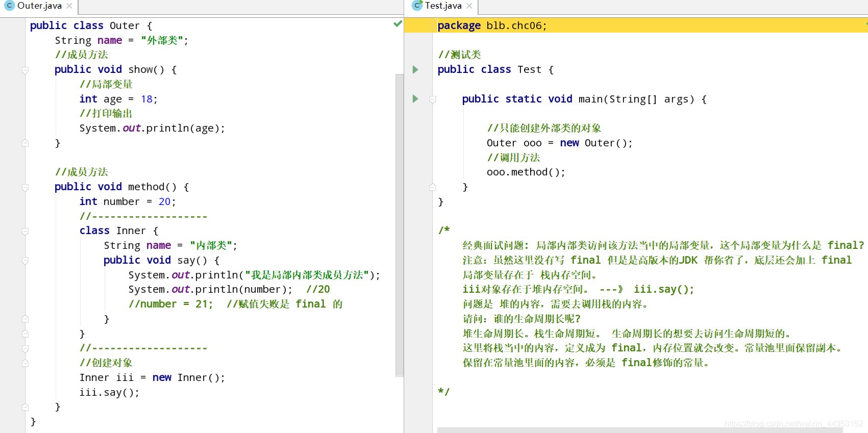Click the Test.java class file icon
The image size is (868, 433).
point(417,6)
